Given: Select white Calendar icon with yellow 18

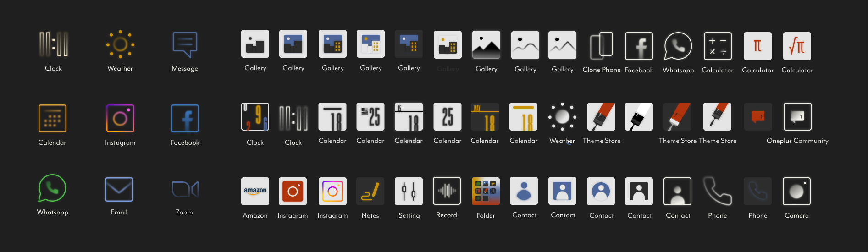Looking at the screenshot, I should [524, 117].
